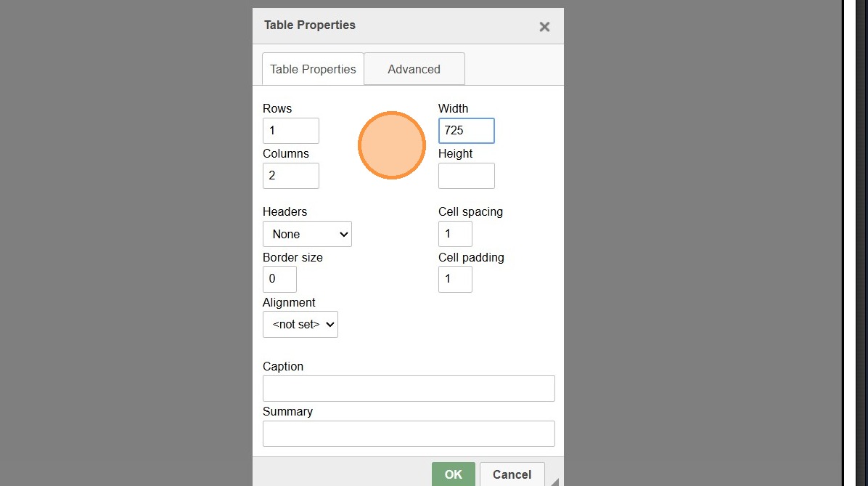
Task: Click the Headers label text
Action: pyautogui.click(x=284, y=211)
